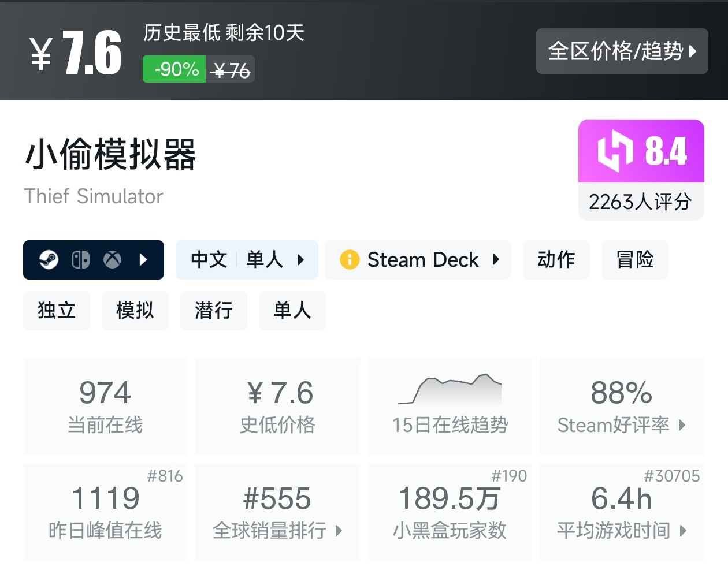Select the 独立 tag

[x=57, y=311]
